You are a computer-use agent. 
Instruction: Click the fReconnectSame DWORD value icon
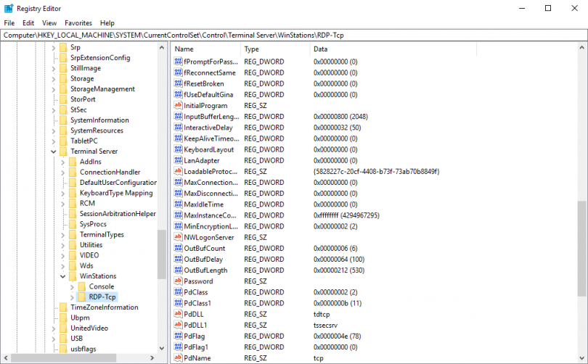[x=178, y=73]
